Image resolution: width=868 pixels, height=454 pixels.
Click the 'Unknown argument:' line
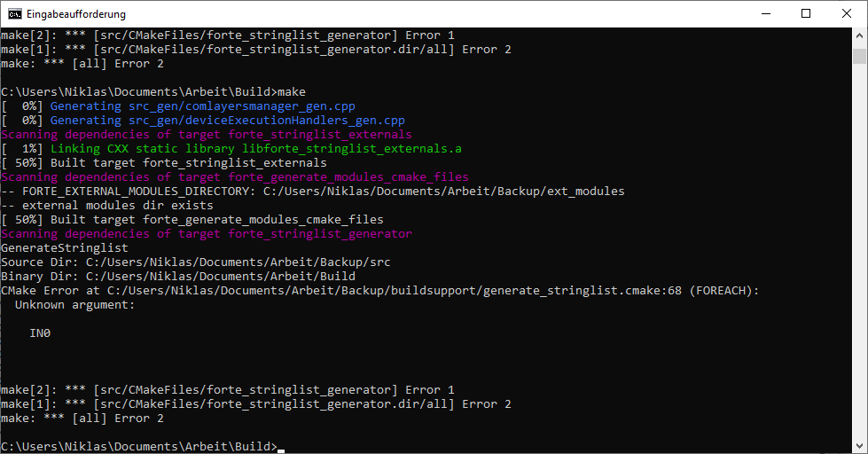[74, 304]
